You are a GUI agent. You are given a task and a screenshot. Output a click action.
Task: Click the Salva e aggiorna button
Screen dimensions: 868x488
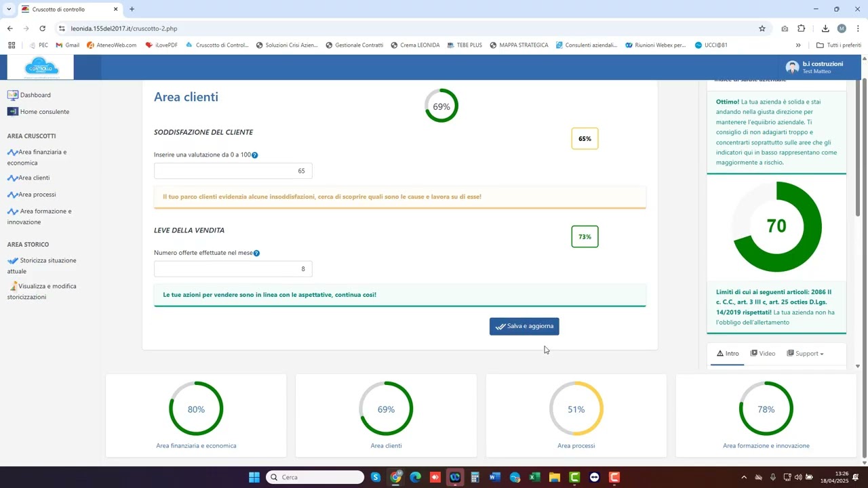(x=524, y=327)
